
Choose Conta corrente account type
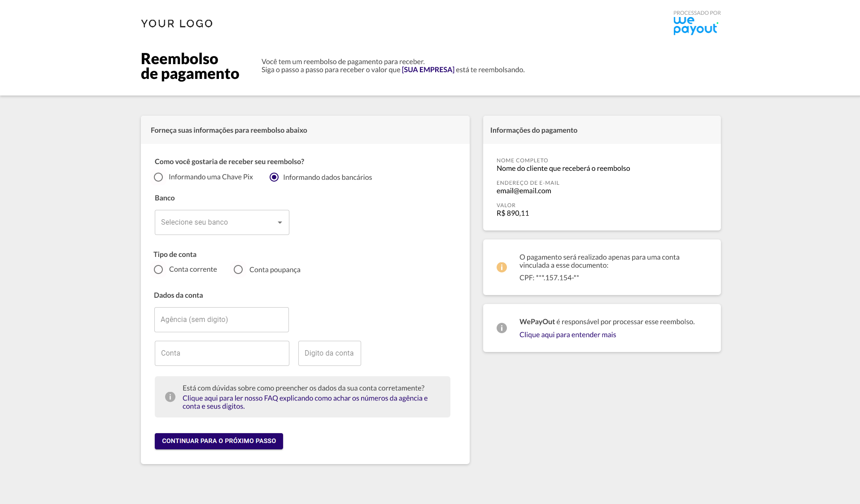coord(158,269)
